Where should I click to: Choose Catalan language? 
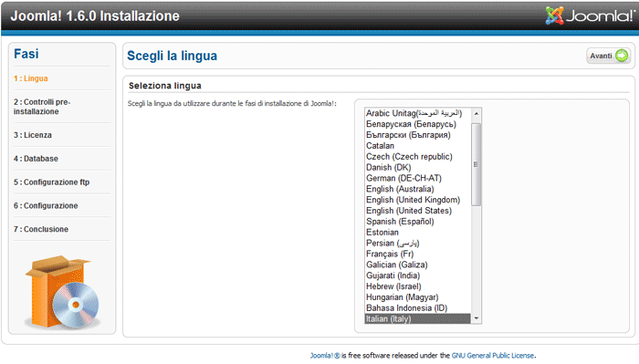click(418, 146)
